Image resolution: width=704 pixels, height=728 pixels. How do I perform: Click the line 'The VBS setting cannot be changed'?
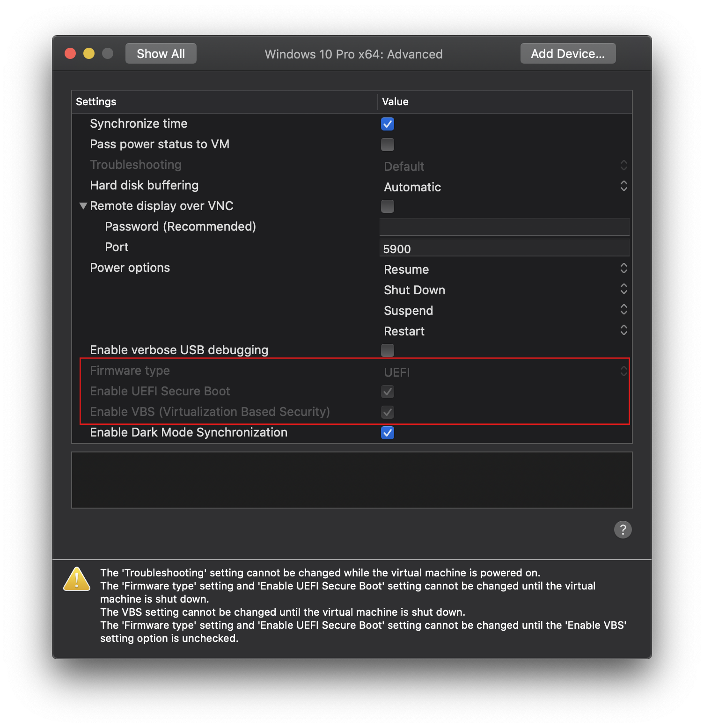283,612
